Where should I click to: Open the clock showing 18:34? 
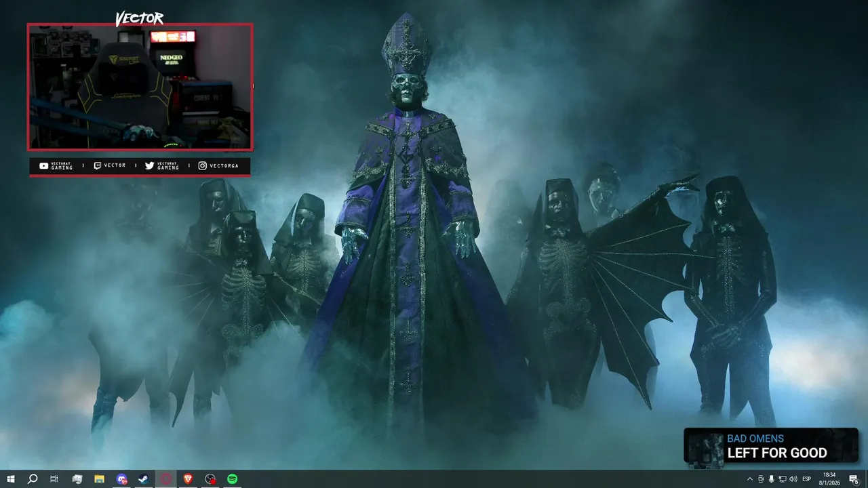(x=829, y=479)
